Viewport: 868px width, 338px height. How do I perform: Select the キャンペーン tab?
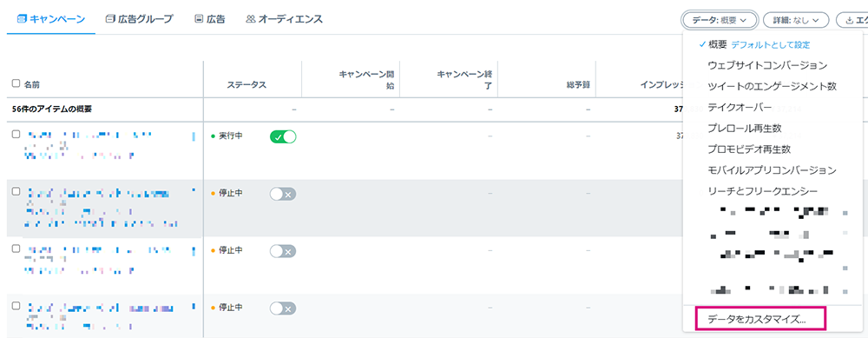(51, 19)
